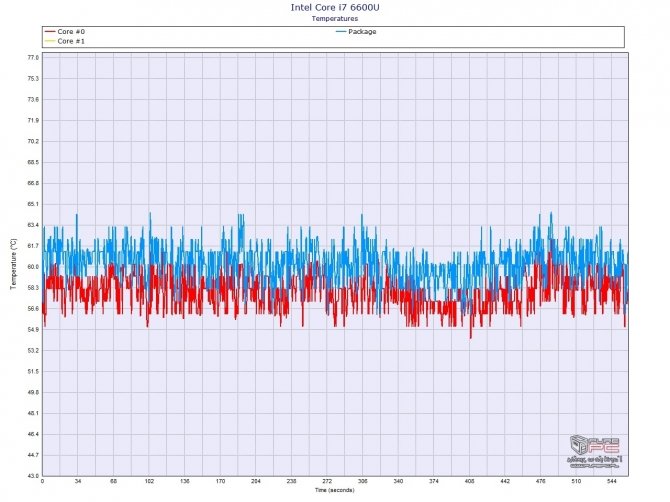Click the 306 seconds time axis tick
670x502 pixels.
(x=362, y=481)
